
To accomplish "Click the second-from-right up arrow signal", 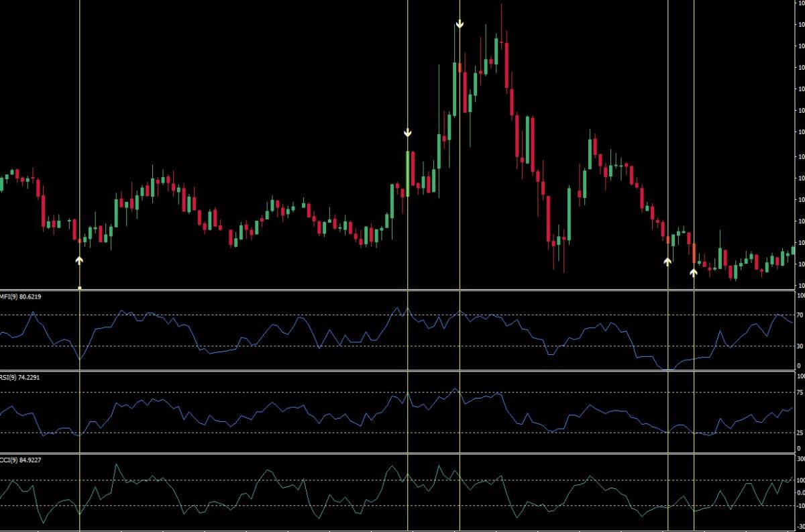I will (x=667, y=261).
